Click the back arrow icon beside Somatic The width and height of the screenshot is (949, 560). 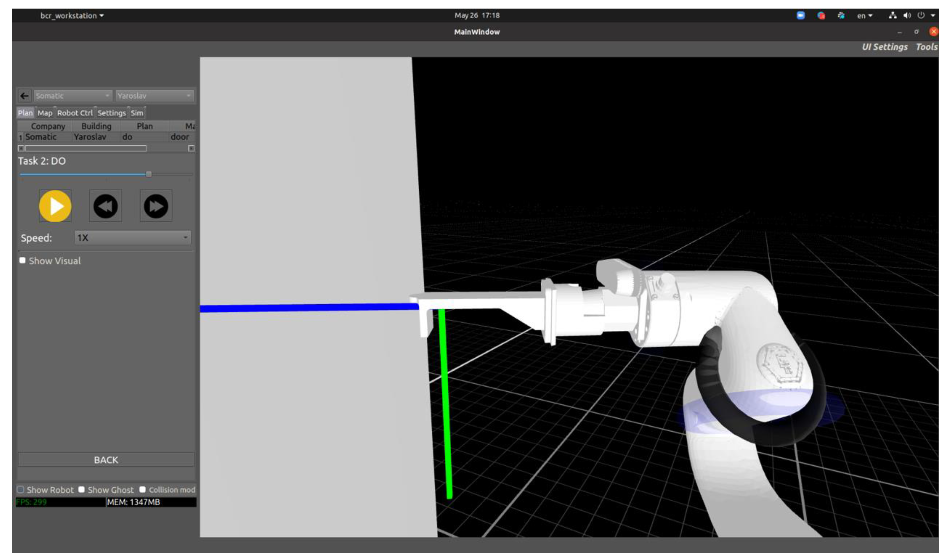[24, 96]
